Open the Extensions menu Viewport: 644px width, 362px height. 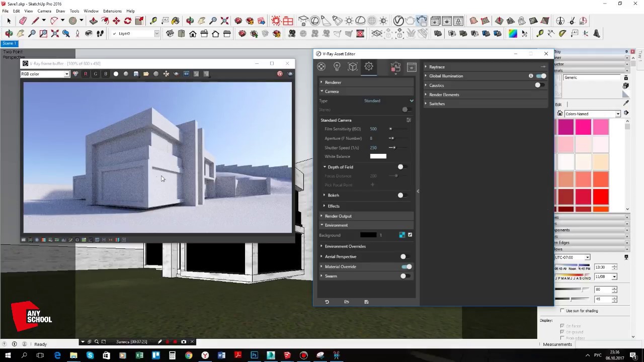(x=112, y=11)
